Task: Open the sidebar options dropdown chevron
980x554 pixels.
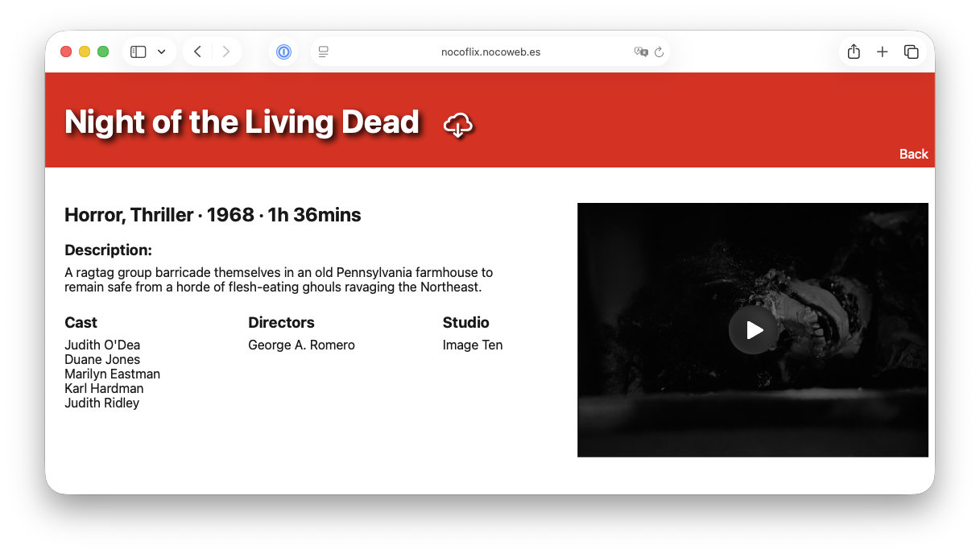Action: pos(162,52)
